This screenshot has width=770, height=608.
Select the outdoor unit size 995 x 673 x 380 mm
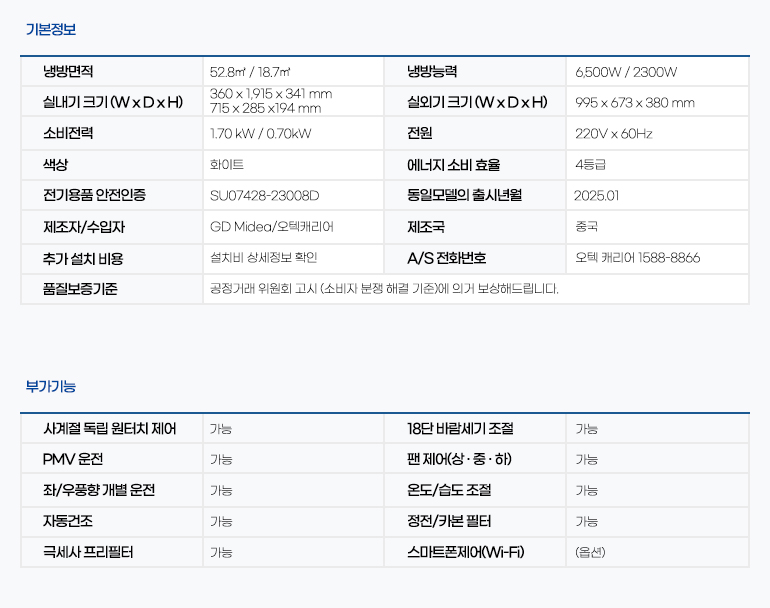coord(635,103)
